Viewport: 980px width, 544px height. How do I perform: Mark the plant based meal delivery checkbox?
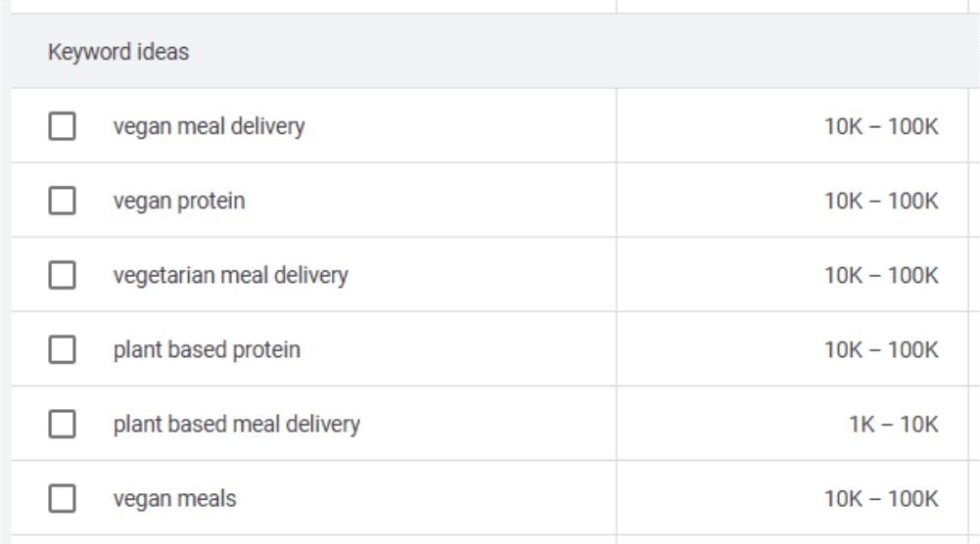[x=63, y=425]
